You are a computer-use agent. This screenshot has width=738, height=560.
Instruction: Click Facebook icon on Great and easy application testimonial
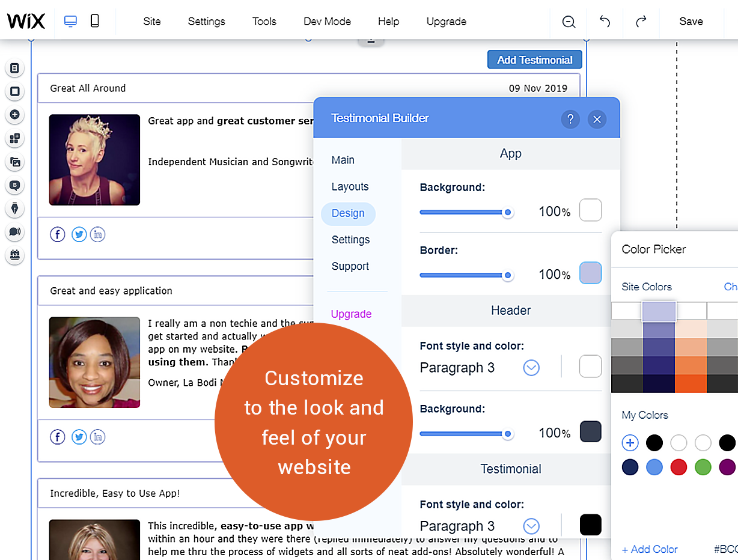57,437
